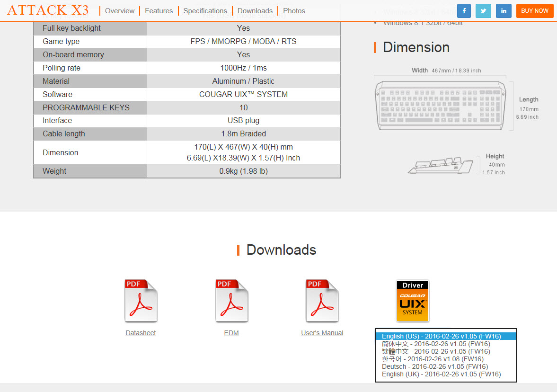The width and height of the screenshot is (557, 392).
Task: Click the 'Game type' row label
Action: point(61,42)
